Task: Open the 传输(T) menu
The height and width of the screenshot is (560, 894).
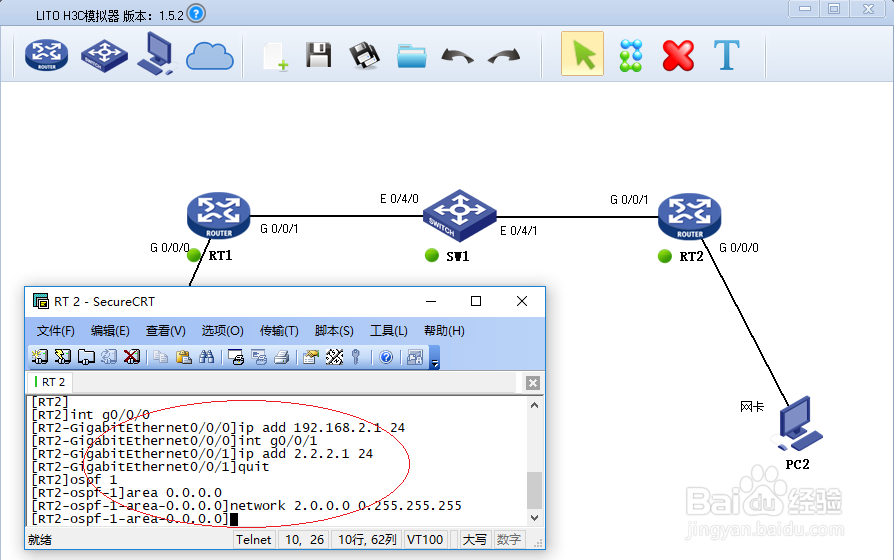Action: tap(279, 331)
